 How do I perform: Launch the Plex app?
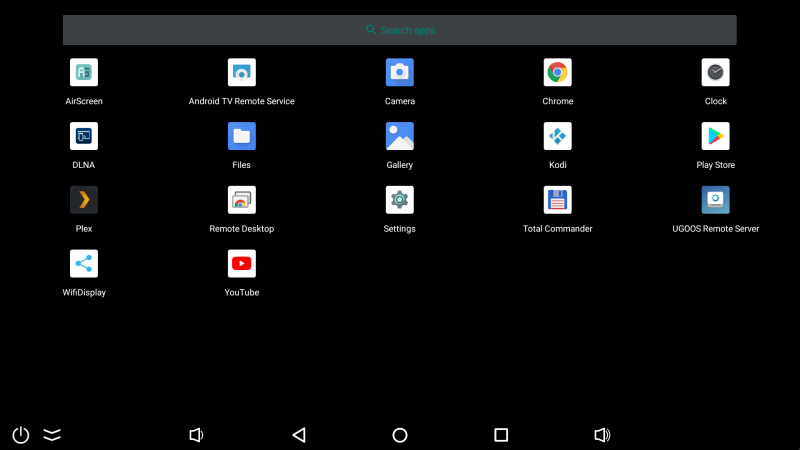[x=84, y=200]
